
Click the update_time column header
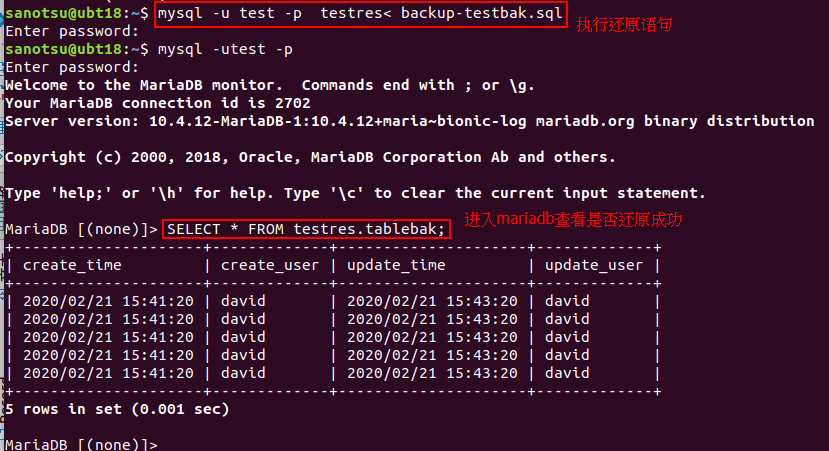[x=396, y=265]
